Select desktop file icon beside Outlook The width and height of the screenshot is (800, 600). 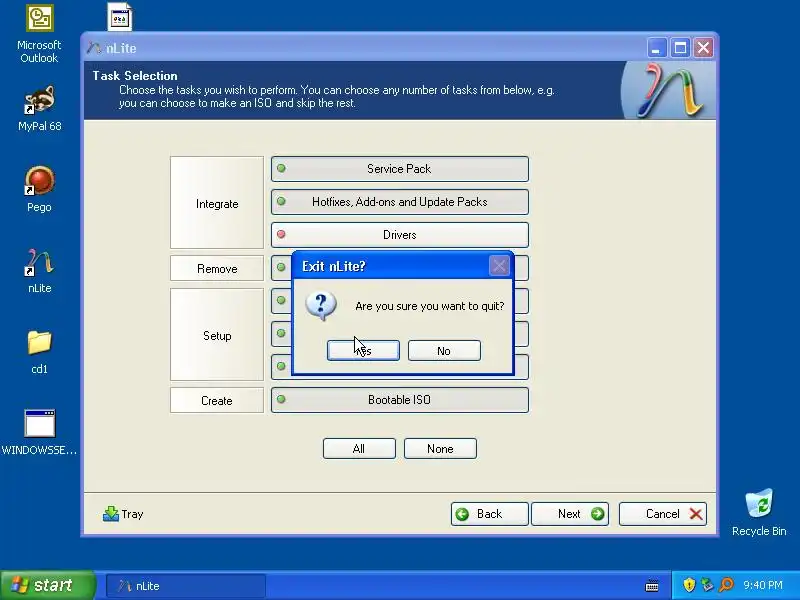(120, 17)
